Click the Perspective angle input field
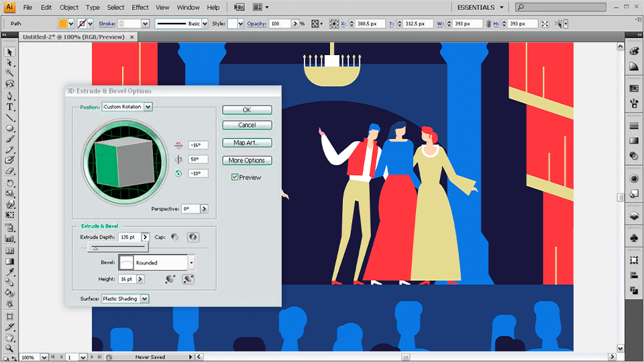The image size is (644, 362). 190,209
